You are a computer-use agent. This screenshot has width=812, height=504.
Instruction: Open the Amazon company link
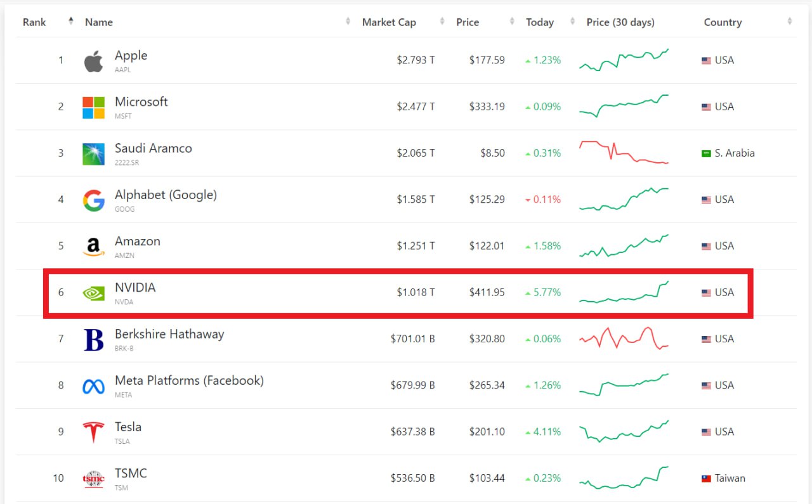137,242
